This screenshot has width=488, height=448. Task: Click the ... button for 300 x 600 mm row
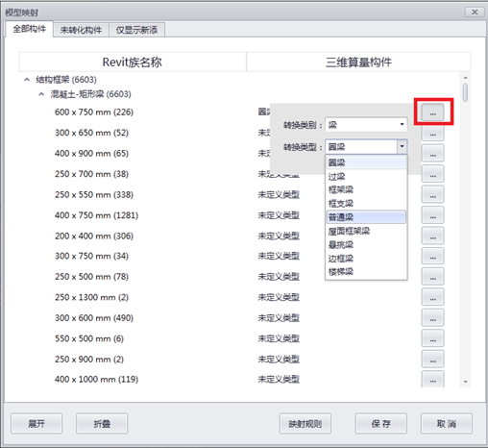(432, 317)
